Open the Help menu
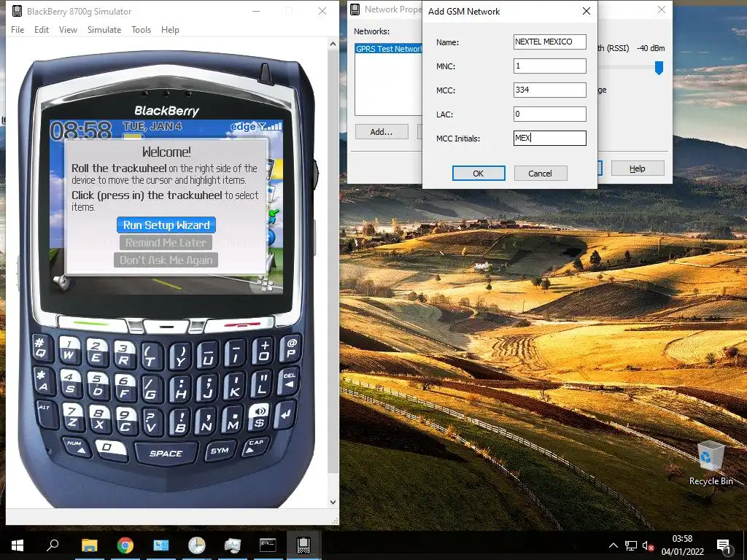Viewport: 747px width, 560px height. click(x=170, y=29)
